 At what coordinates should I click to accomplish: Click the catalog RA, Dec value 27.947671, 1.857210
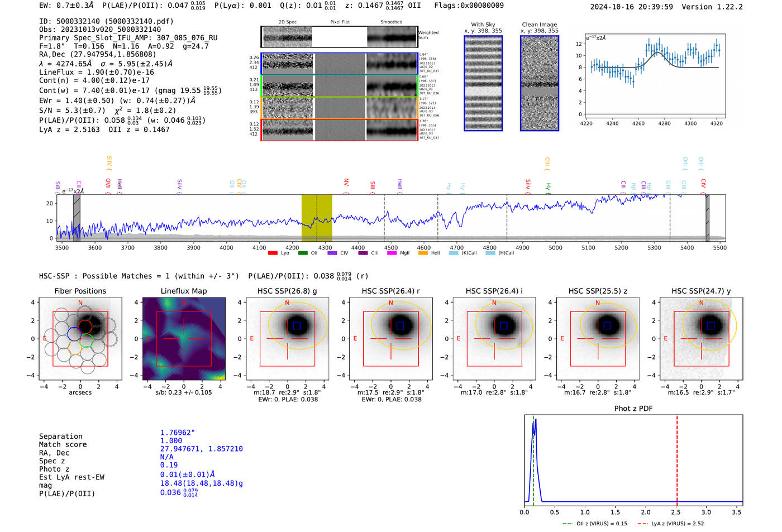(x=202, y=449)
